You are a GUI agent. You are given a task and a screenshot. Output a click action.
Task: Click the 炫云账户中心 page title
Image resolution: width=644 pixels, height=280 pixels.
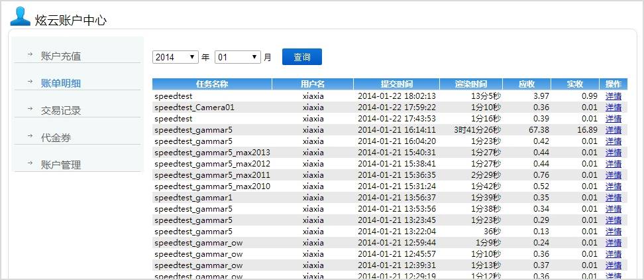[71, 21]
